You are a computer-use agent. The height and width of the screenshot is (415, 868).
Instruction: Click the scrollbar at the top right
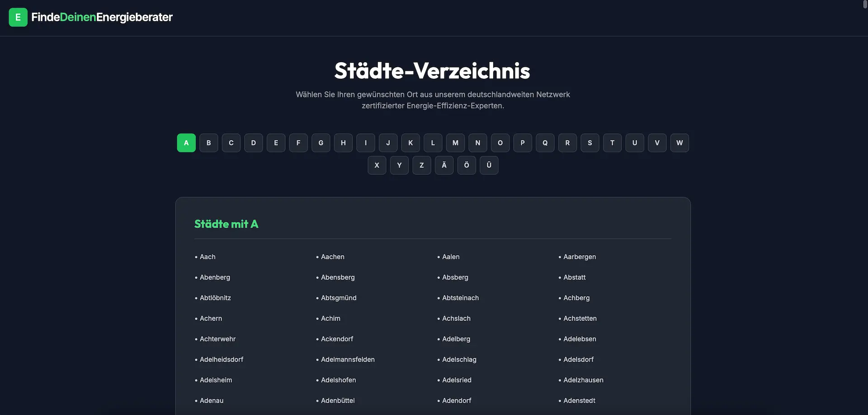pyautogui.click(x=865, y=4)
